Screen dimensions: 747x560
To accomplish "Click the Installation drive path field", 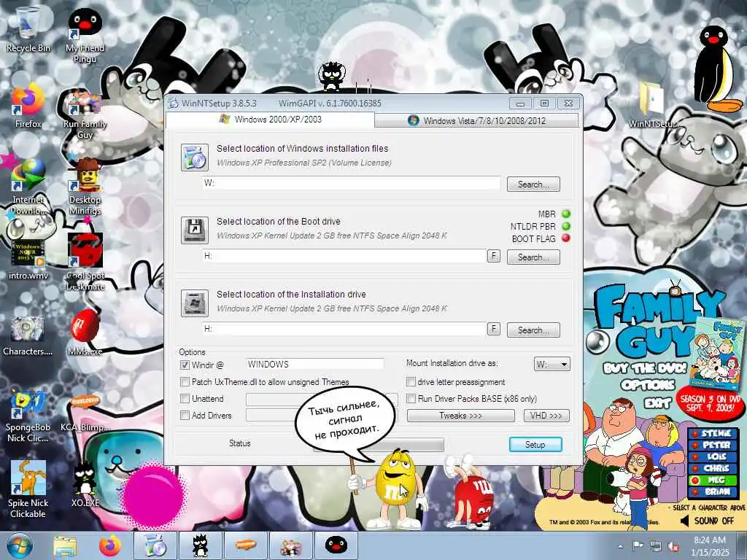I will coord(344,329).
